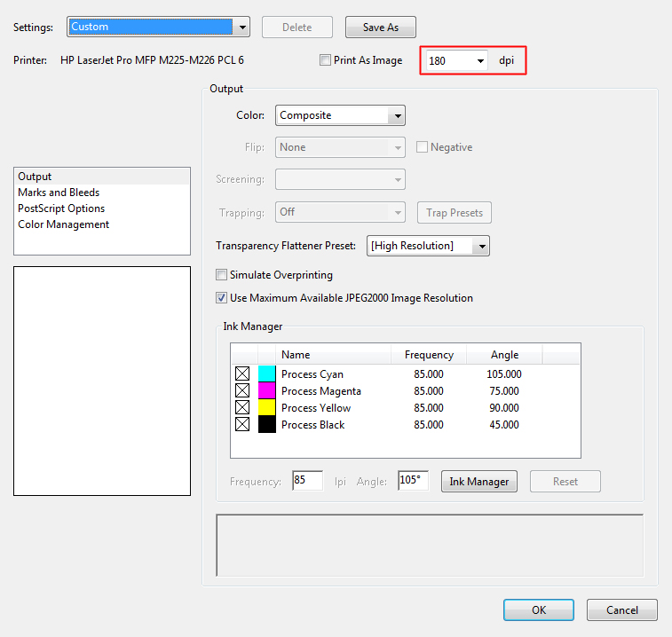Toggle print icon for Process Yellow ink
Image resolution: width=672 pixels, height=637 pixels.
pos(242,408)
